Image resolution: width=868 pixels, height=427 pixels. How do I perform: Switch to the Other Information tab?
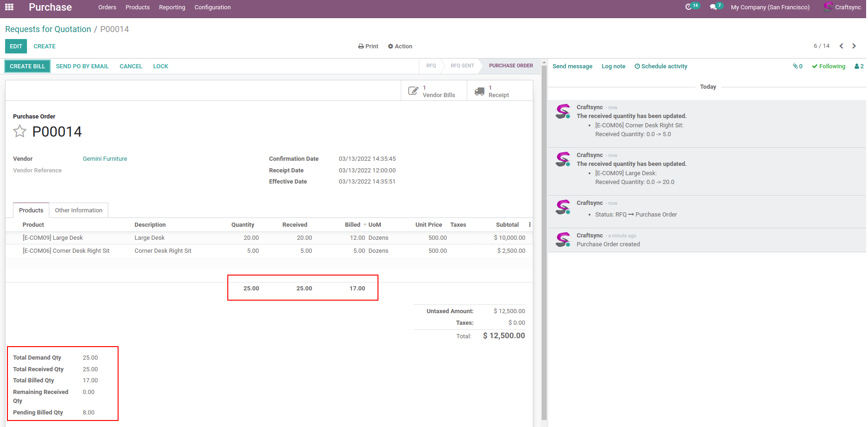(x=79, y=210)
